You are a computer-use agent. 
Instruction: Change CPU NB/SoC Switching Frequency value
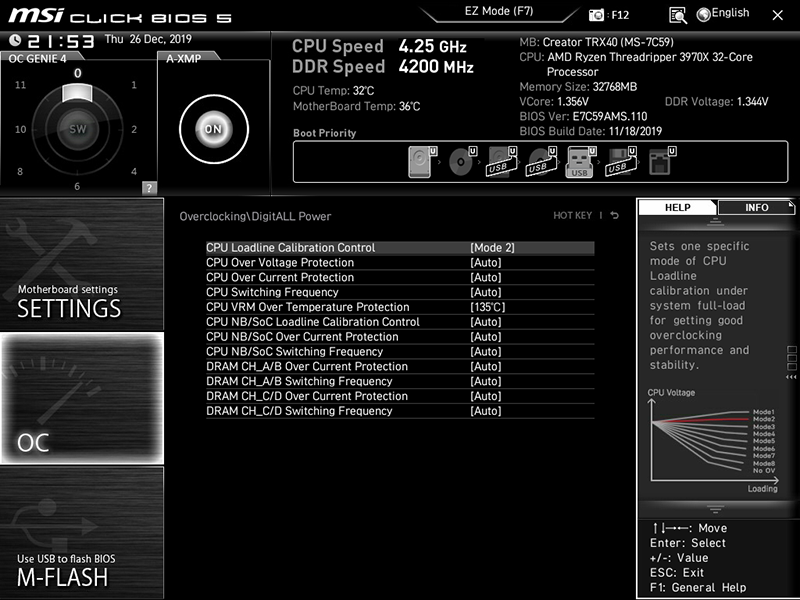[486, 351]
